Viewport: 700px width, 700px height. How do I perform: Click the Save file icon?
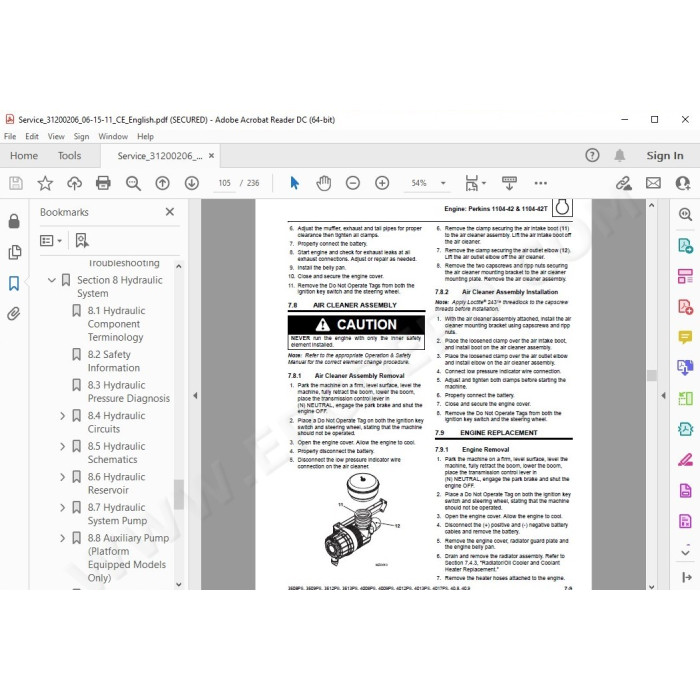click(x=16, y=183)
